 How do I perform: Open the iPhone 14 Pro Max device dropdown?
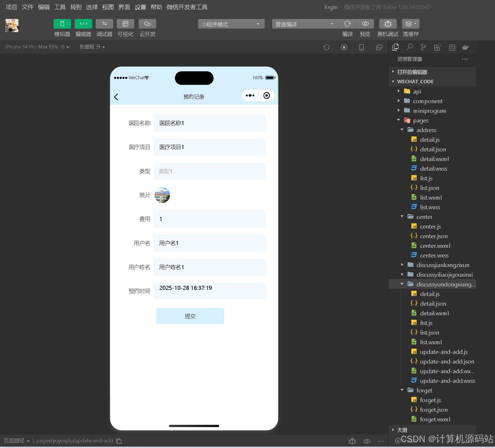tap(37, 47)
